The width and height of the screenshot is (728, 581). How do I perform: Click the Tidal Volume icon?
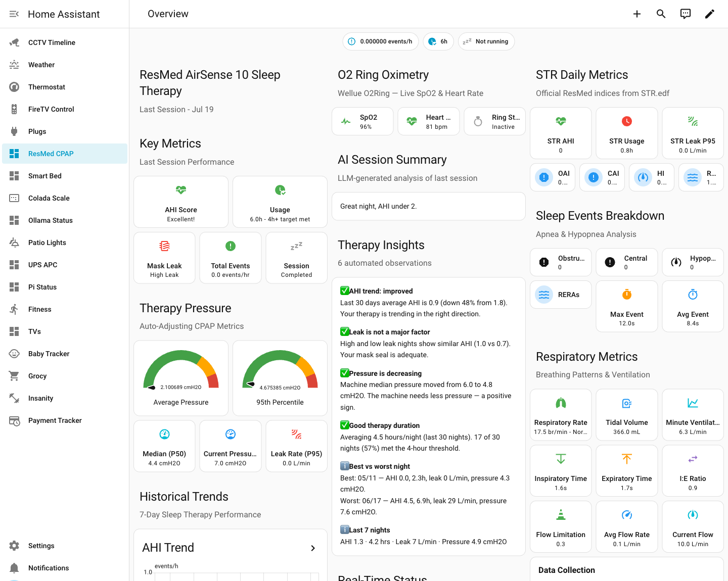click(627, 403)
